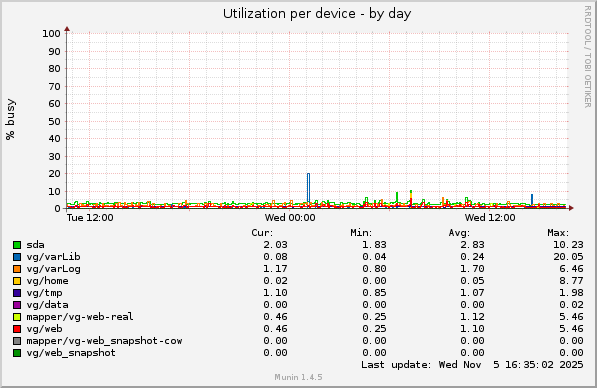Select the vg/varLog legend label
Screen dimensions: 597x388
[x=53, y=269]
